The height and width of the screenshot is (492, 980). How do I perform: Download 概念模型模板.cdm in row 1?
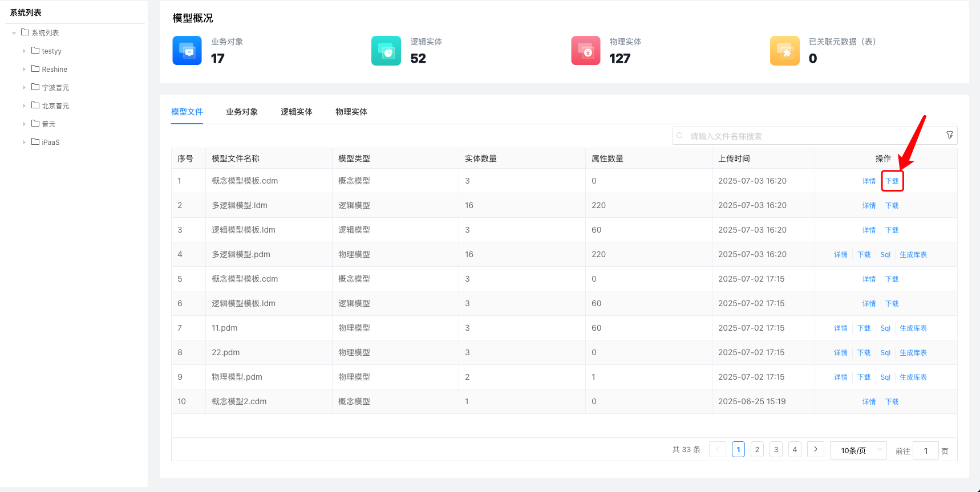coord(892,181)
